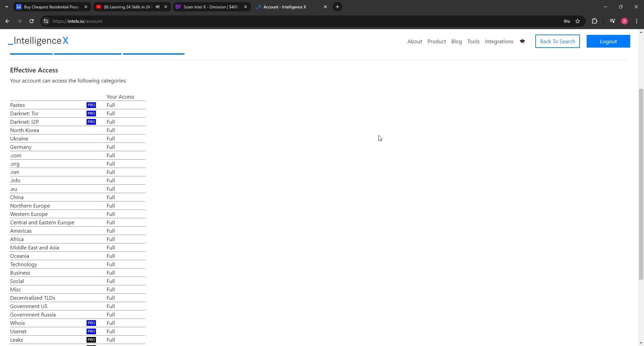Switch to Buy Cheapest Residential Proxy tab
The width and height of the screenshot is (644, 346).
click(x=51, y=7)
